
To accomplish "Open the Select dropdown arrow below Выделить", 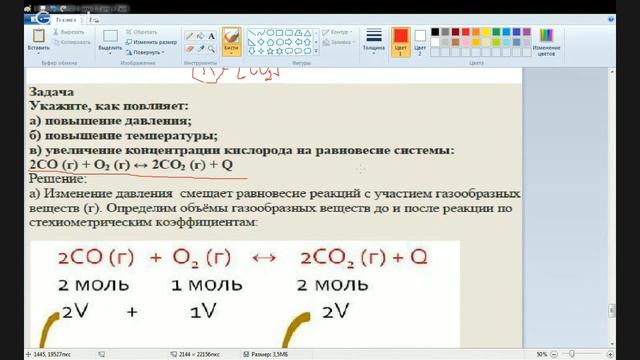I will tap(110, 53).
